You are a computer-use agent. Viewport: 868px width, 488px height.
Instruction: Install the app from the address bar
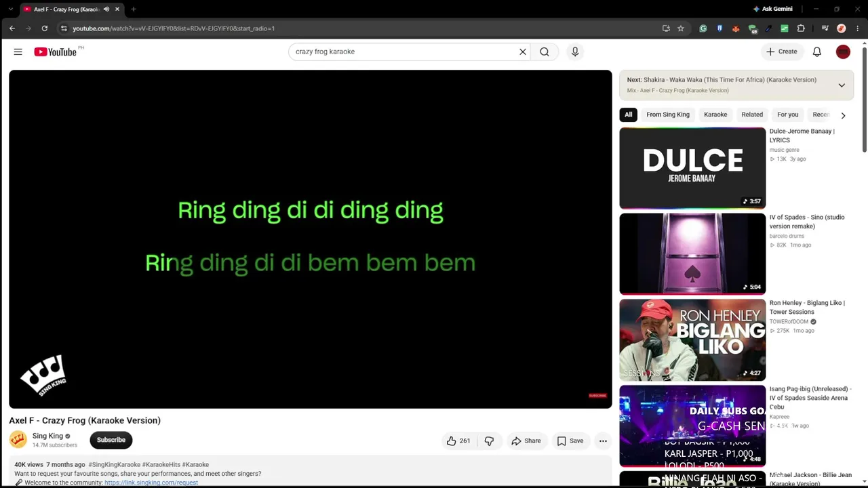point(666,28)
